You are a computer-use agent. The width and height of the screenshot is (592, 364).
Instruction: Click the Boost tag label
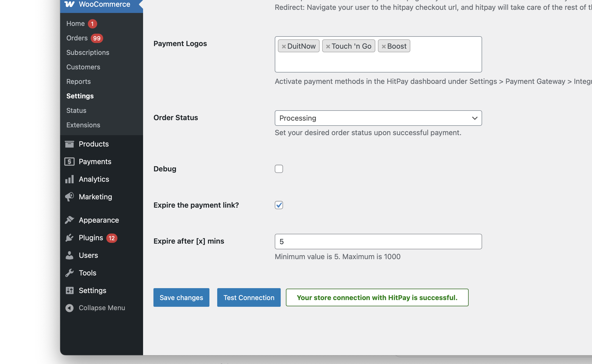pyautogui.click(x=397, y=46)
